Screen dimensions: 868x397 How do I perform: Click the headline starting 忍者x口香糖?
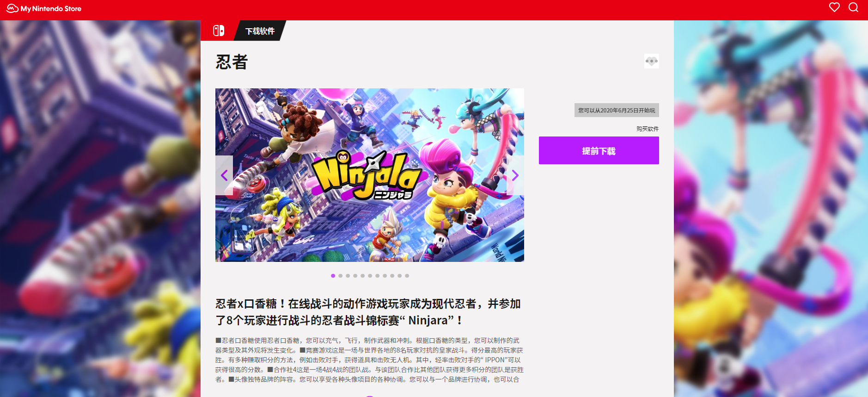368,312
